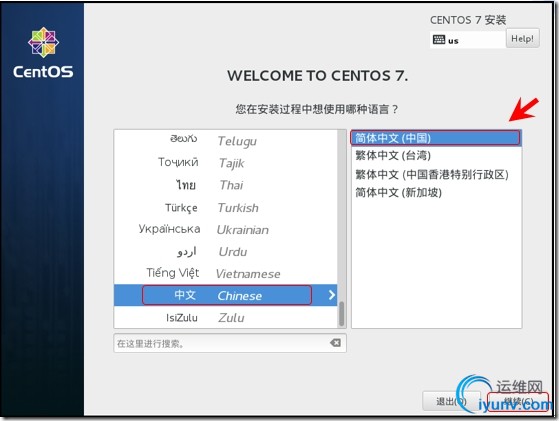This screenshot has width=559, height=421.
Task: Expand the Chinese row arrow chevron
Action: [x=332, y=295]
